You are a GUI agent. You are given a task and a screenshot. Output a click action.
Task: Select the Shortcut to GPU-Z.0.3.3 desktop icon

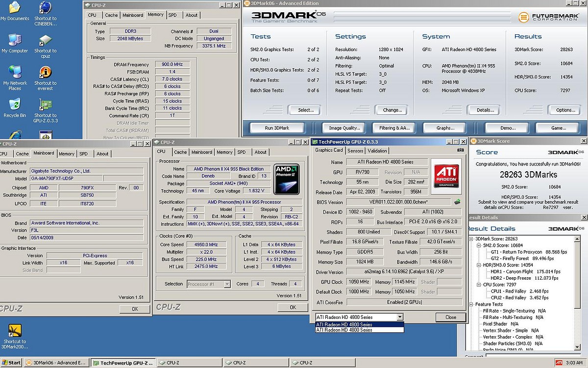point(45,105)
